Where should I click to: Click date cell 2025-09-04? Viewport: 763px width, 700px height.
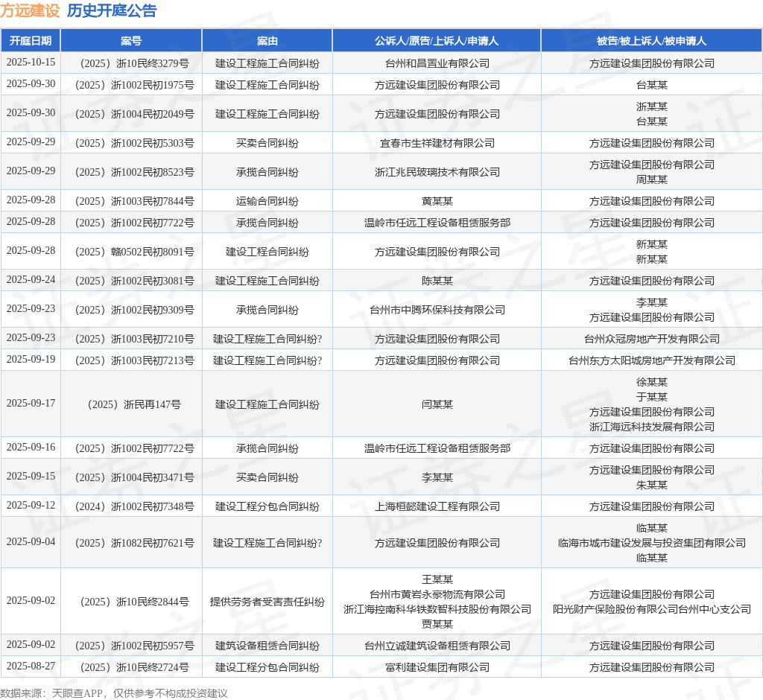[x=31, y=542]
